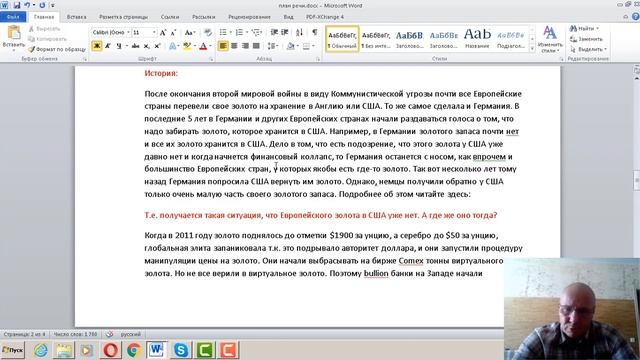The width and height of the screenshot is (640, 360).
Task: Expand the styles gallery More arrow
Action: 532,49
